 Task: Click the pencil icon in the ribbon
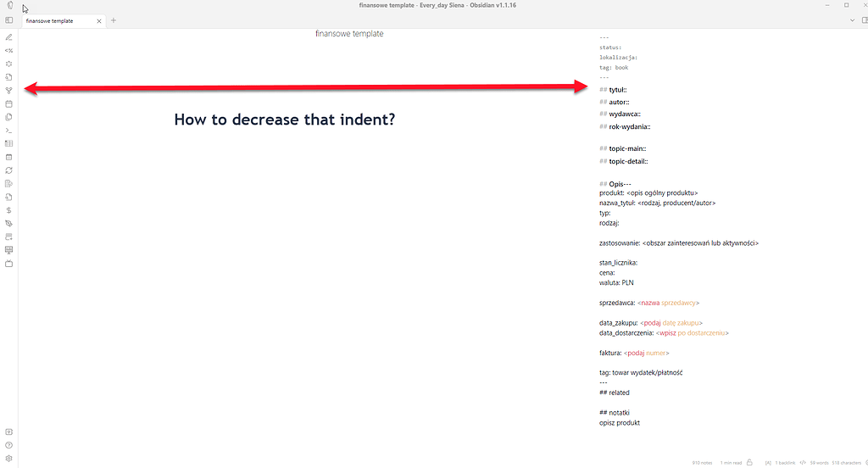[8, 37]
